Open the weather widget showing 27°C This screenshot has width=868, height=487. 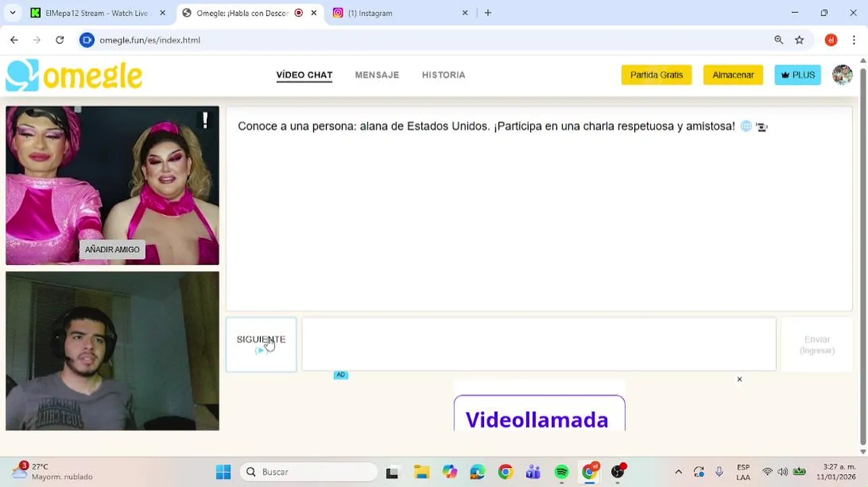[53, 471]
